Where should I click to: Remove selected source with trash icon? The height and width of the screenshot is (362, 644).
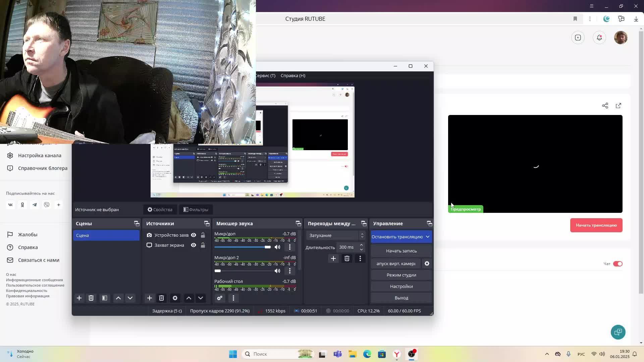[161, 298]
